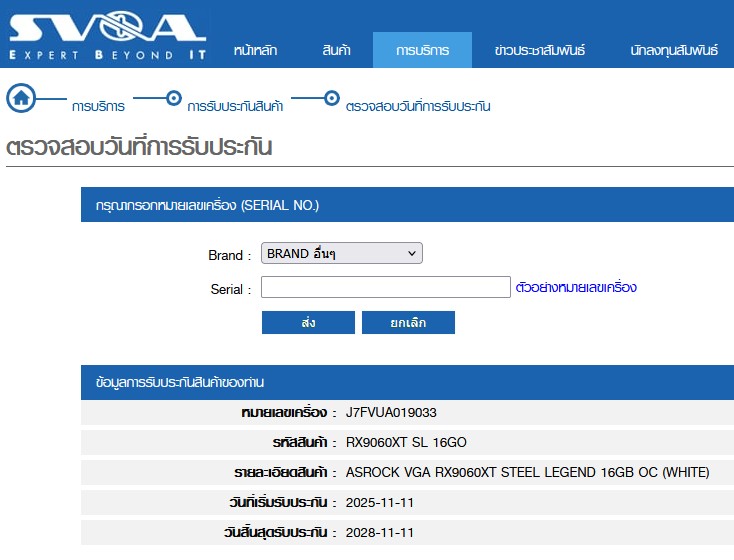The image size is (734, 560).
Task: Click the การบริการ breadcrumb link
Action: click(x=98, y=106)
